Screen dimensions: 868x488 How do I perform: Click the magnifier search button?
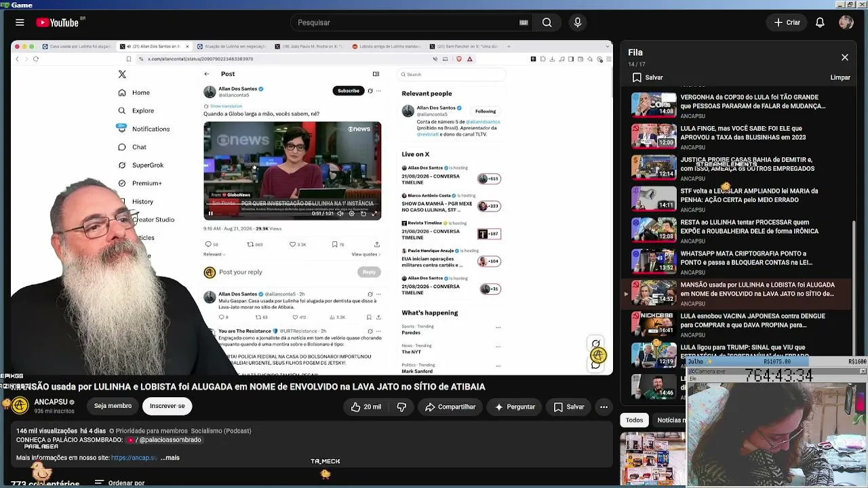coord(547,22)
